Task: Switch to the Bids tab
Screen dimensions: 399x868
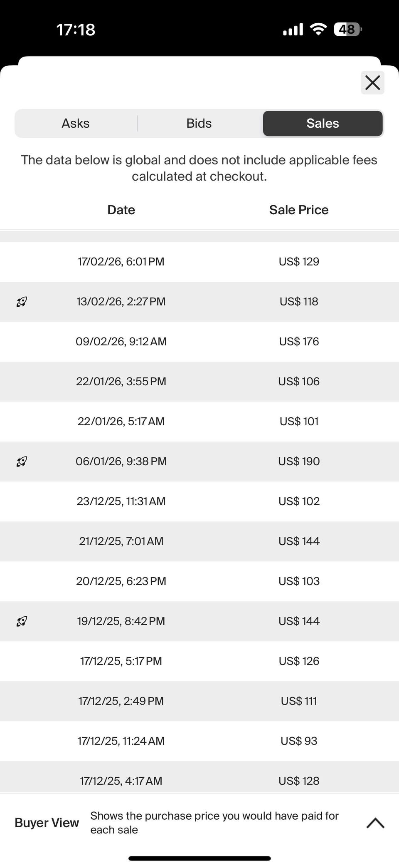Action: pyautogui.click(x=199, y=124)
